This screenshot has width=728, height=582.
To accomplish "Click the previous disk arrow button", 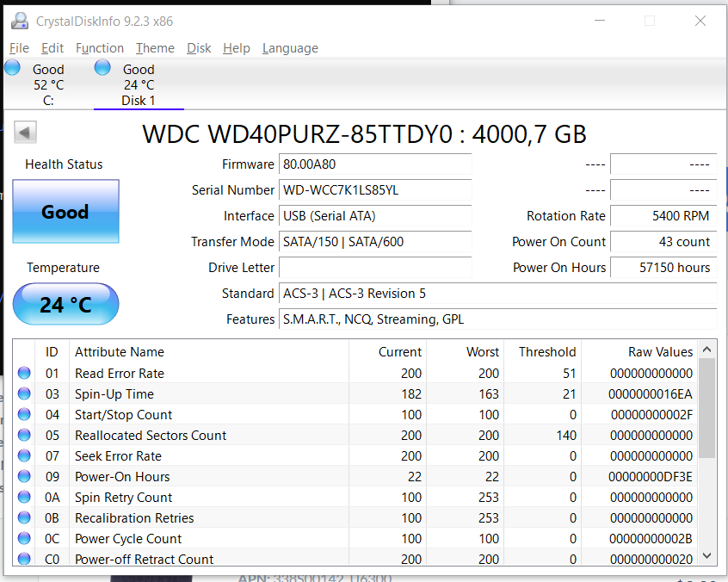I will pos(25,133).
